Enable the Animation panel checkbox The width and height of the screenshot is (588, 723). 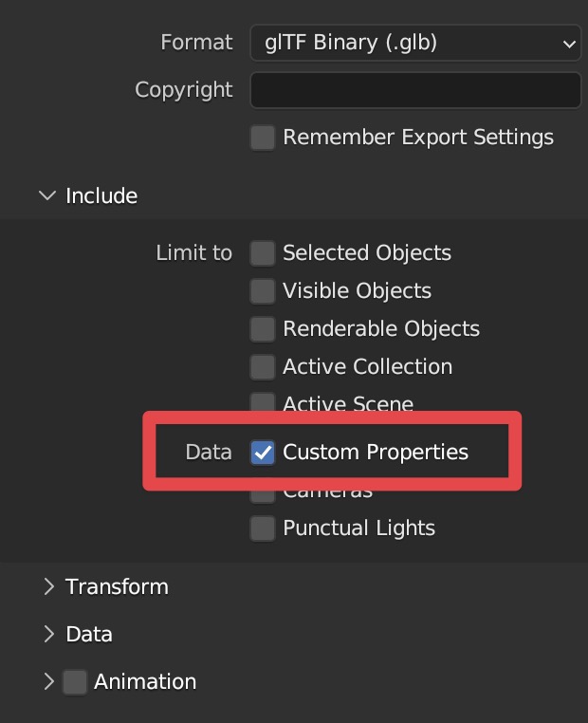coord(75,681)
